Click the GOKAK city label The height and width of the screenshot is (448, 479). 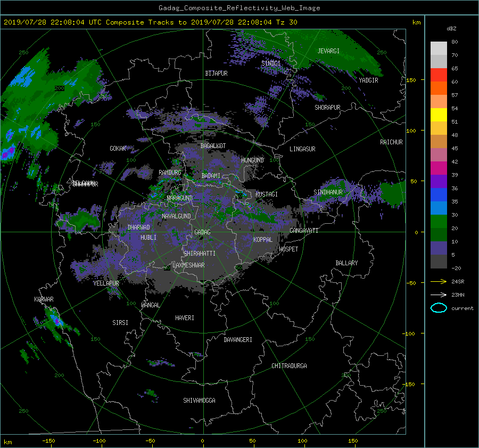coord(118,149)
